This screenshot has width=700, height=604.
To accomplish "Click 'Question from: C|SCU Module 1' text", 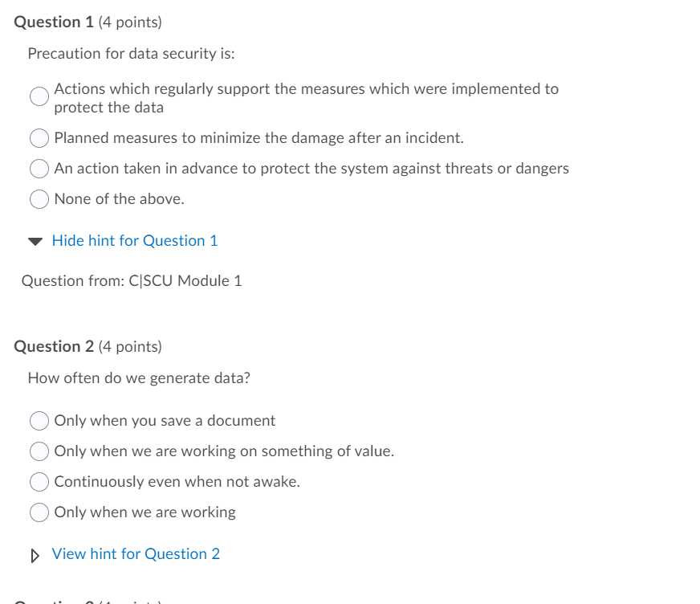I will pyautogui.click(x=132, y=280).
